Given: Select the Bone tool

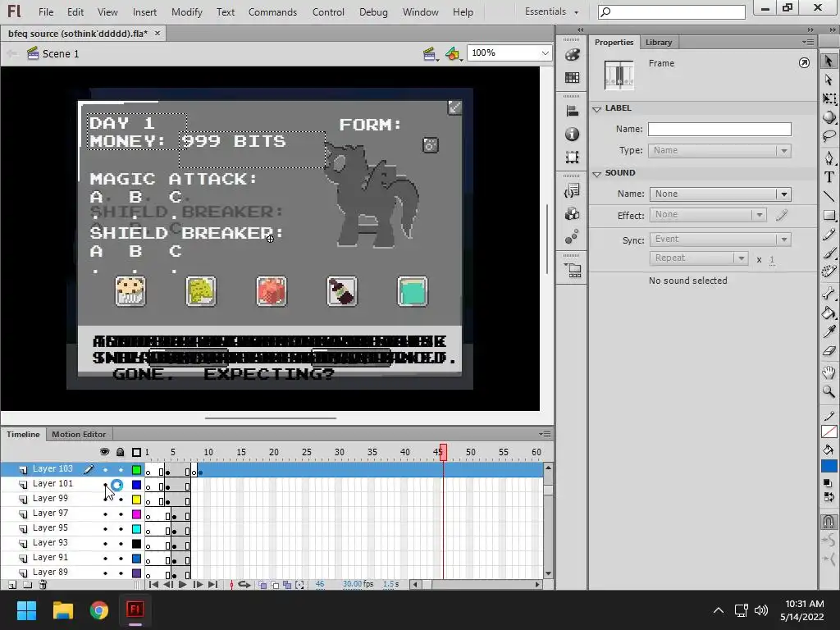Looking at the screenshot, I should (x=829, y=293).
